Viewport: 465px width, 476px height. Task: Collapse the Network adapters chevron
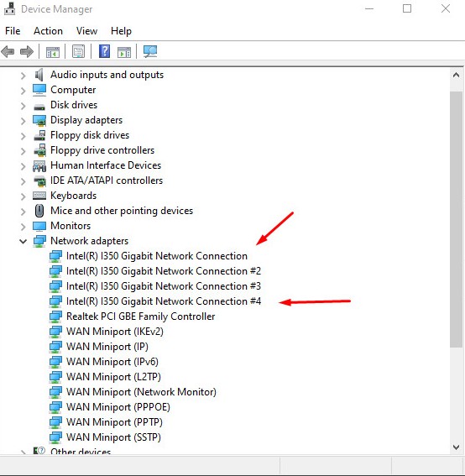click(23, 242)
